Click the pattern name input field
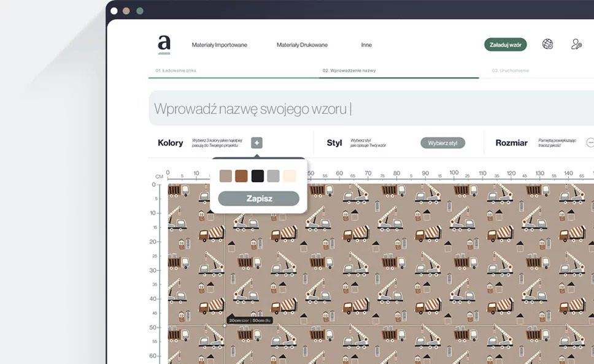Screen dimensions: 594x364 point(368,109)
